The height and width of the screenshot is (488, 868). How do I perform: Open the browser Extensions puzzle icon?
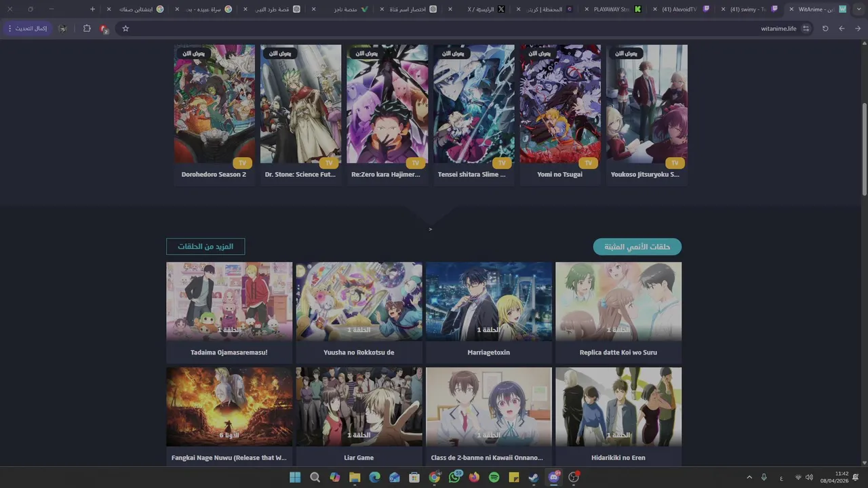[87, 28]
